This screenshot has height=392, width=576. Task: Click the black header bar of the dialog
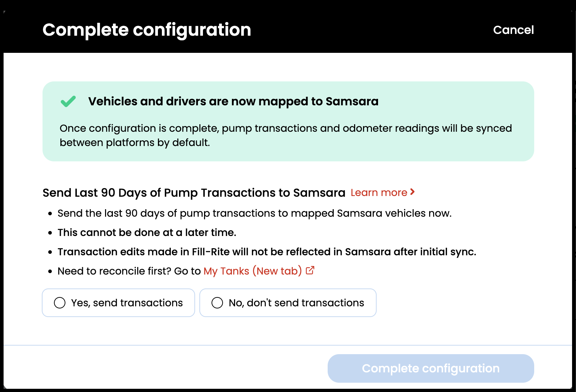click(357, 30)
